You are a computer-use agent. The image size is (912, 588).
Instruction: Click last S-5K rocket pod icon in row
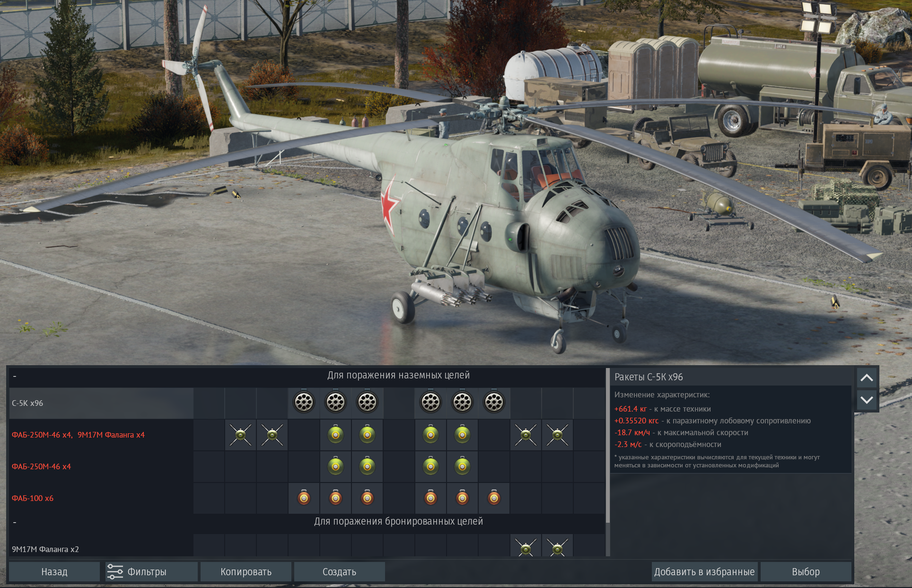tap(494, 403)
